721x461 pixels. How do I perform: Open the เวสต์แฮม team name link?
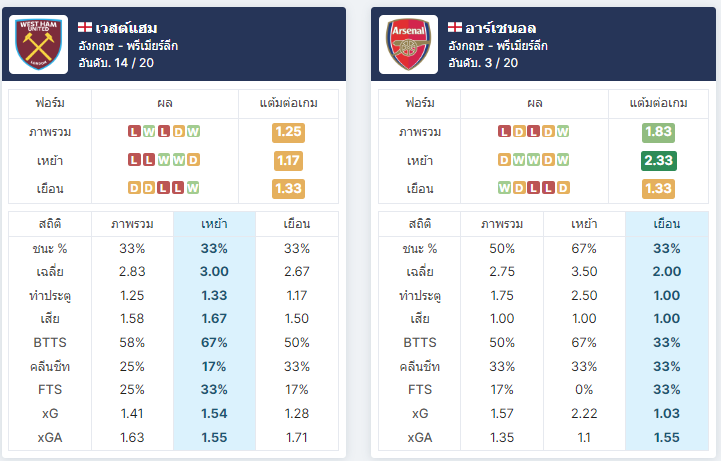pyautogui.click(x=126, y=28)
